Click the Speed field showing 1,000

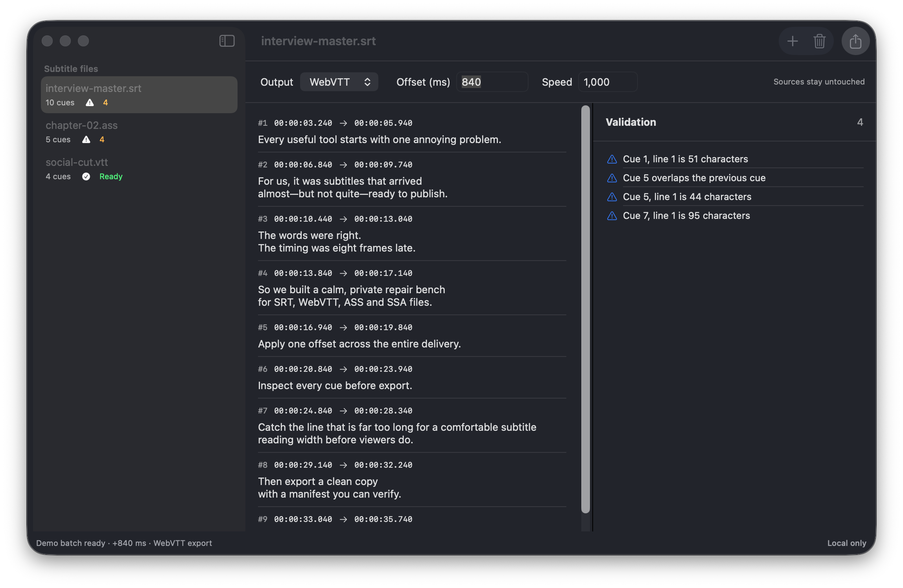pos(608,82)
